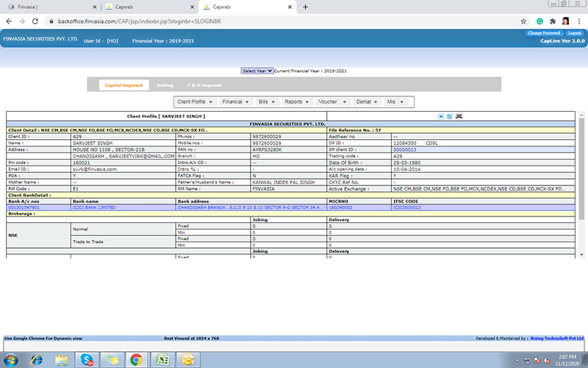Switch to the middle Capweb browser tab

pos(150,7)
